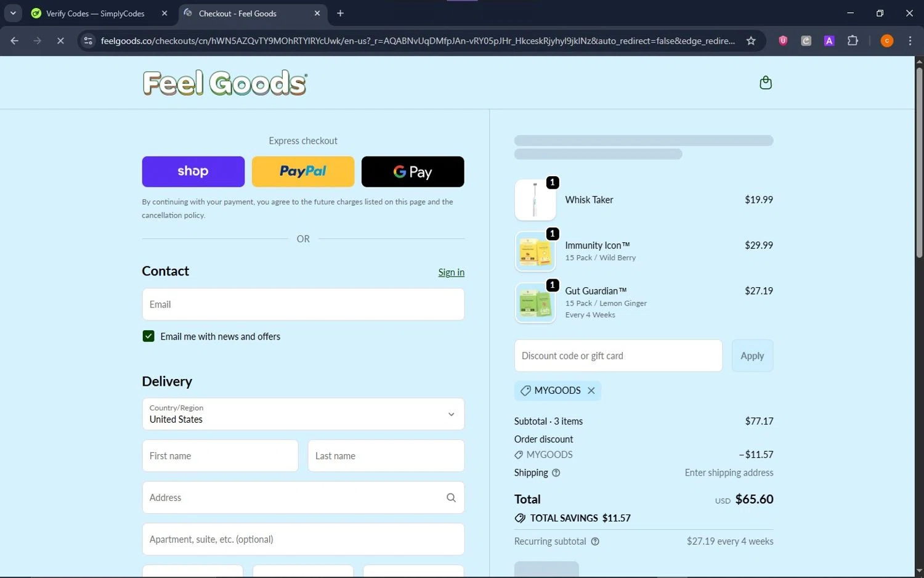Minimize the browser window
Image resolution: width=924 pixels, height=578 pixels.
coord(851,13)
